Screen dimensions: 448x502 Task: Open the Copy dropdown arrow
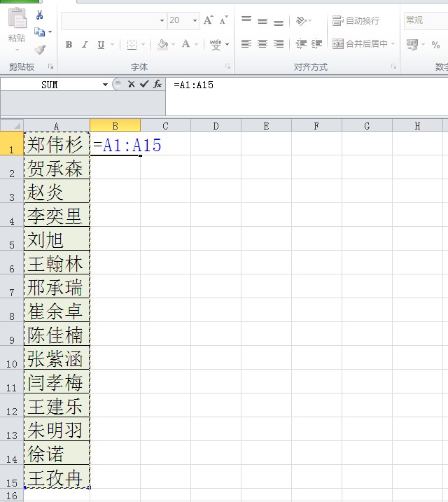point(50,32)
